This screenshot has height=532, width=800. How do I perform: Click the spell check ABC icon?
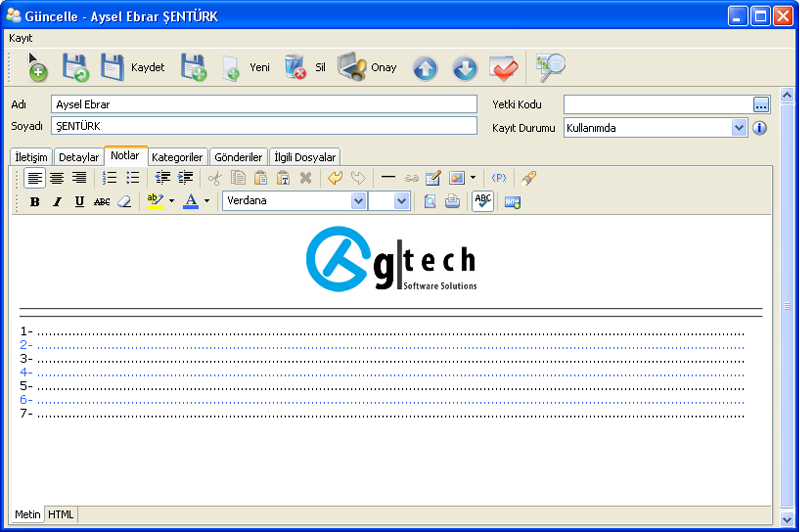483,201
